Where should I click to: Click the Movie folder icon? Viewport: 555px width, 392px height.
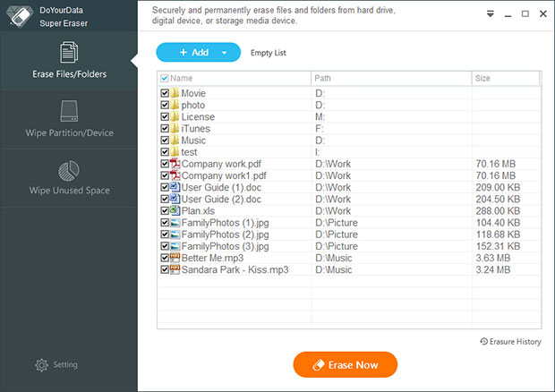click(175, 93)
